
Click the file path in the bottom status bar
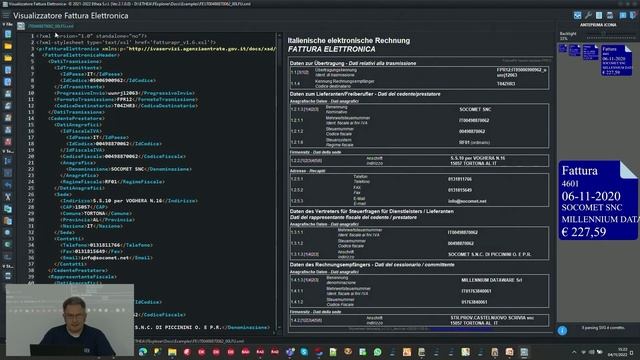(x=190, y=341)
